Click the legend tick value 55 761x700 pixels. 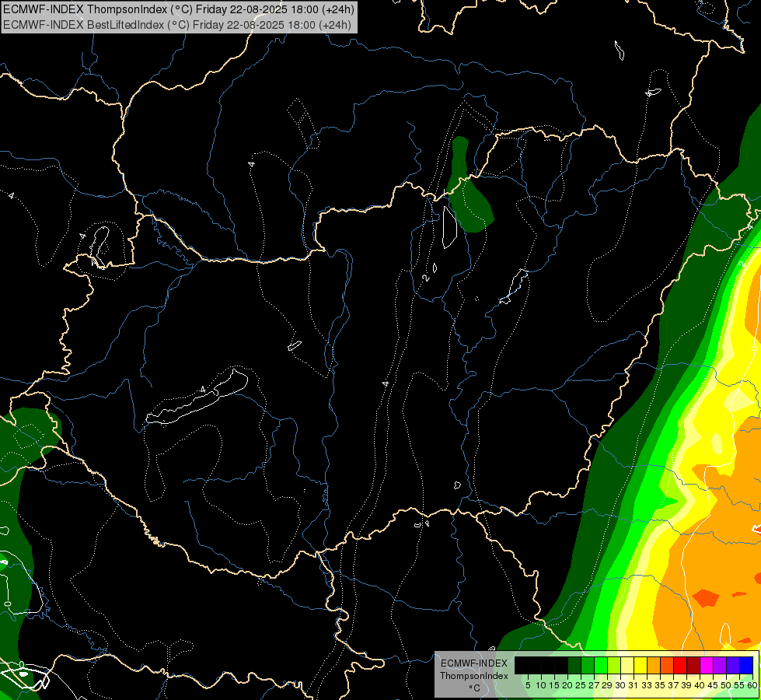click(x=739, y=685)
